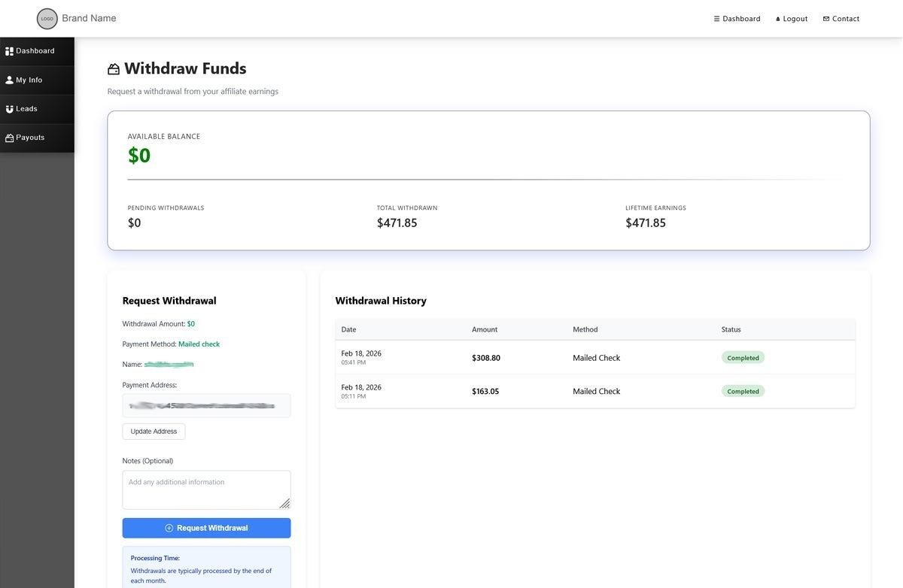Submit the blue Request Withdrawal button
This screenshot has width=903, height=588.
206,528
